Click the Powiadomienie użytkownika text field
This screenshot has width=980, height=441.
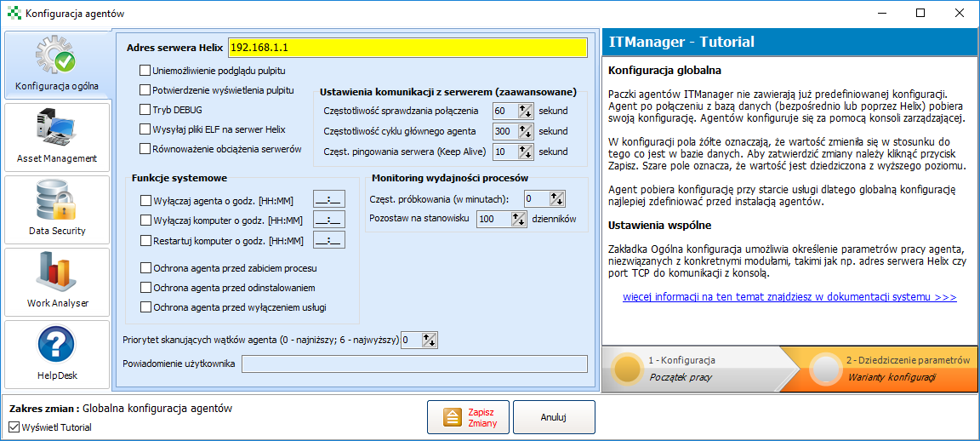pos(415,364)
